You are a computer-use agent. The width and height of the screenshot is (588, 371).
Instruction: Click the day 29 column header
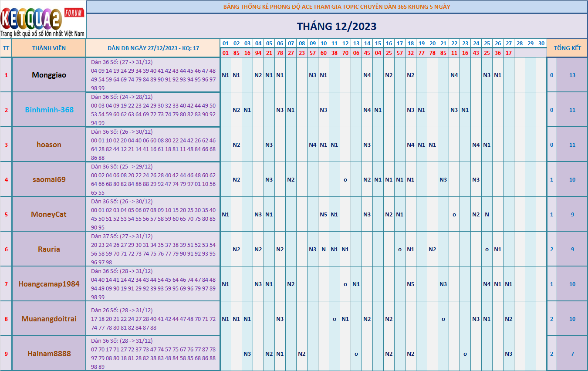click(531, 44)
